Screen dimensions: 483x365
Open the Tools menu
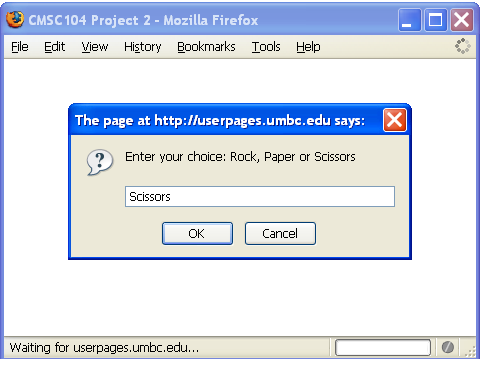[x=266, y=47]
